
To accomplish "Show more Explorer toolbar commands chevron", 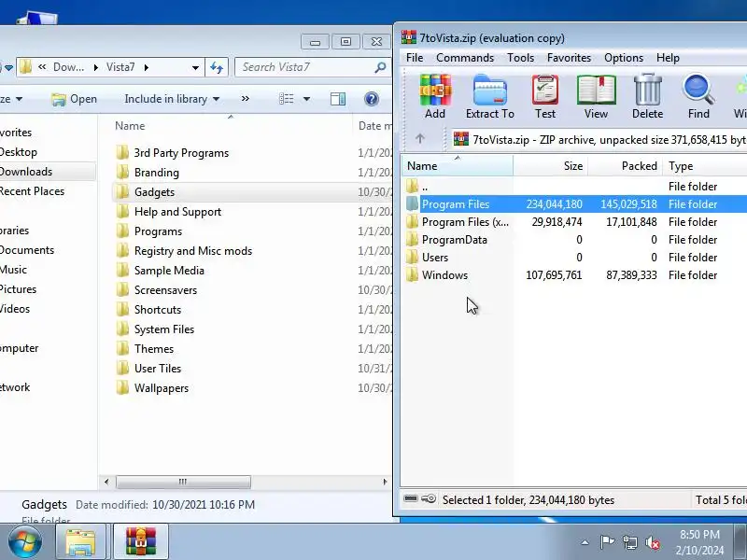I will coord(245,99).
